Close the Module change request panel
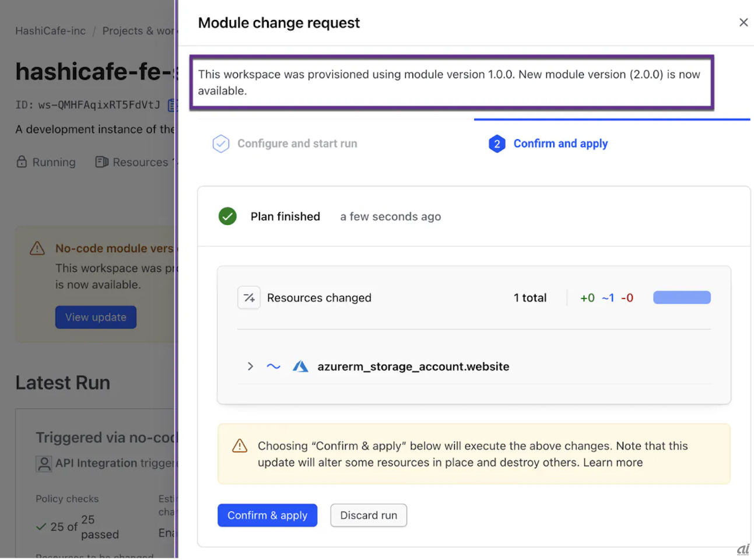Image resolution: width=754 pixels, height=560 pixels. [744, 22]
